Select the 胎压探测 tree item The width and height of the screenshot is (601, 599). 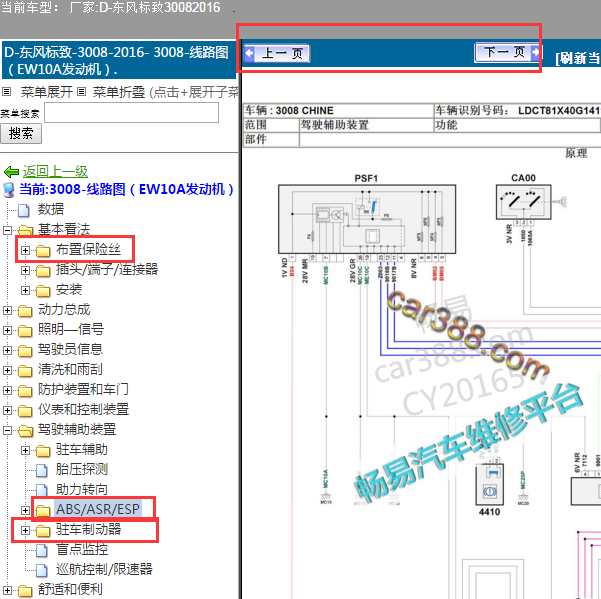[82, 469]
